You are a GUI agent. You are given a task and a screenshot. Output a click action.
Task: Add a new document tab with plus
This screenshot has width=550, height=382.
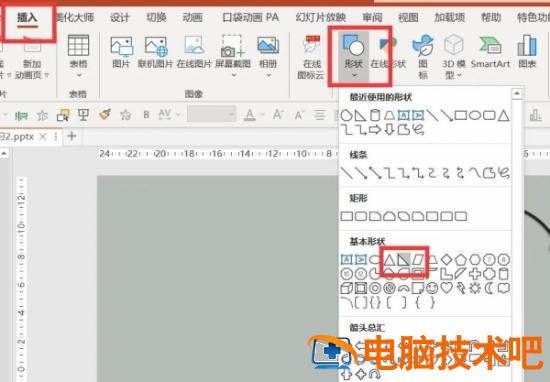click(x=72, y=136)
